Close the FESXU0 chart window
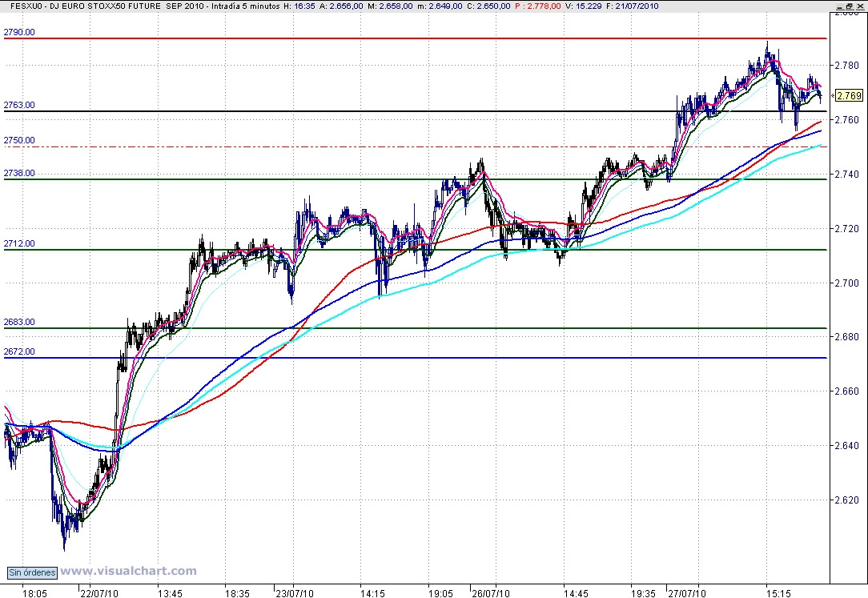Screen dimensions: 868x598 tap(859, 6)
